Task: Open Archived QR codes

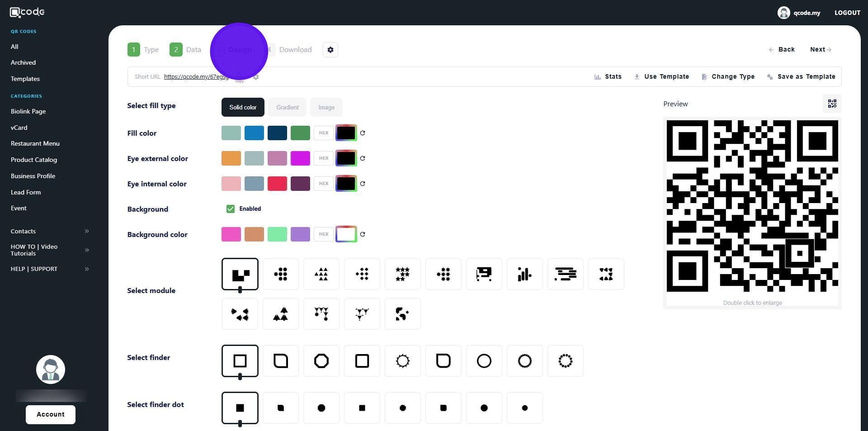Action: [x=23, y=62]
